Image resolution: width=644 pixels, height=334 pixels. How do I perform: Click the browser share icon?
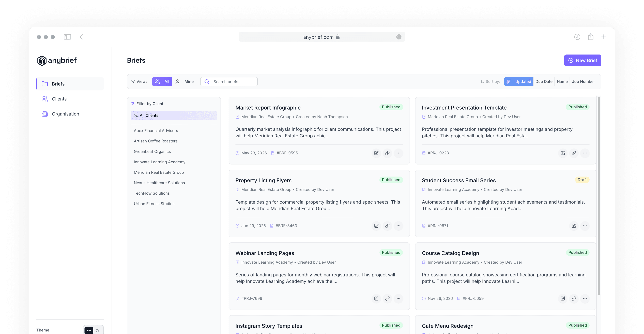[x=591, y=37]
